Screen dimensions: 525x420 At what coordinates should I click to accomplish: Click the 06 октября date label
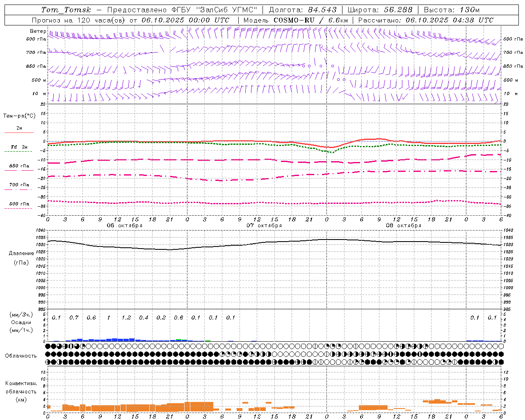(125, 226)
